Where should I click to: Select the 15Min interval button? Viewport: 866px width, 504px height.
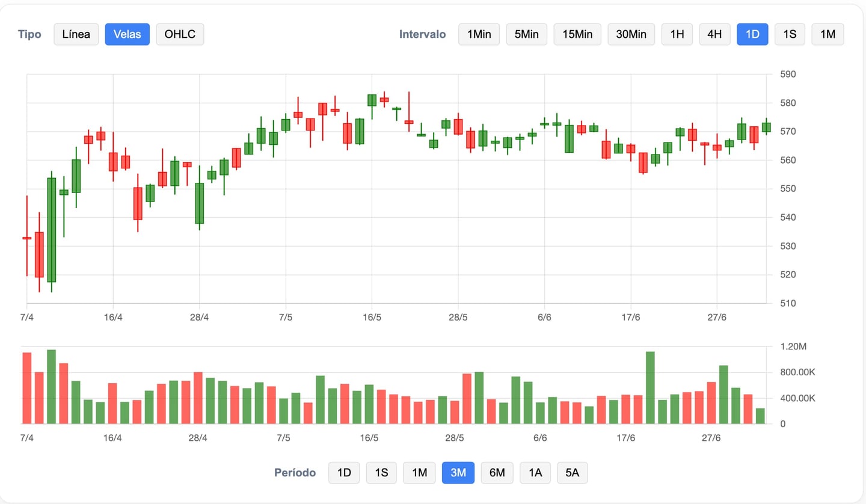point(577,34)
